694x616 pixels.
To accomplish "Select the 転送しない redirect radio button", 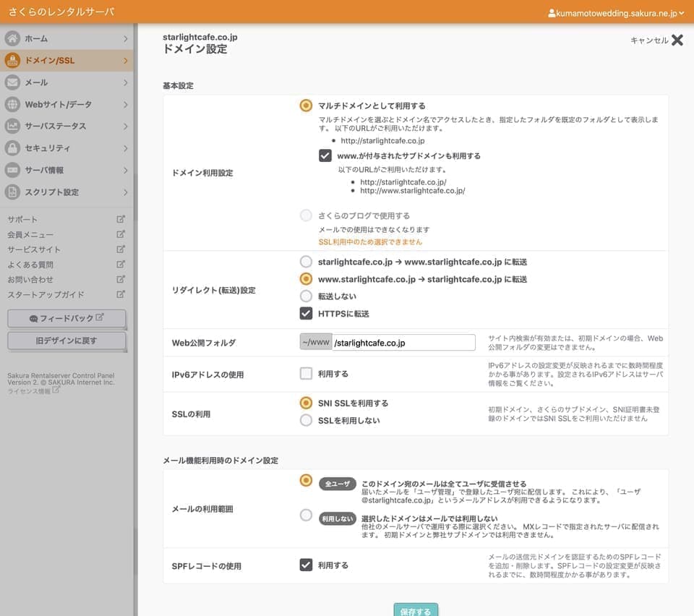I will pyautogui.click(x=306, y=296).
